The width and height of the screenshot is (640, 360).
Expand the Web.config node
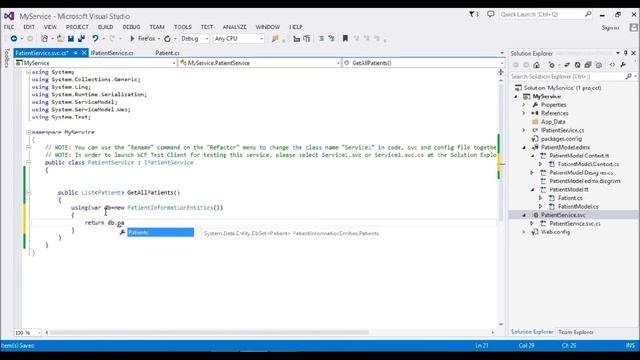(524, 232)
